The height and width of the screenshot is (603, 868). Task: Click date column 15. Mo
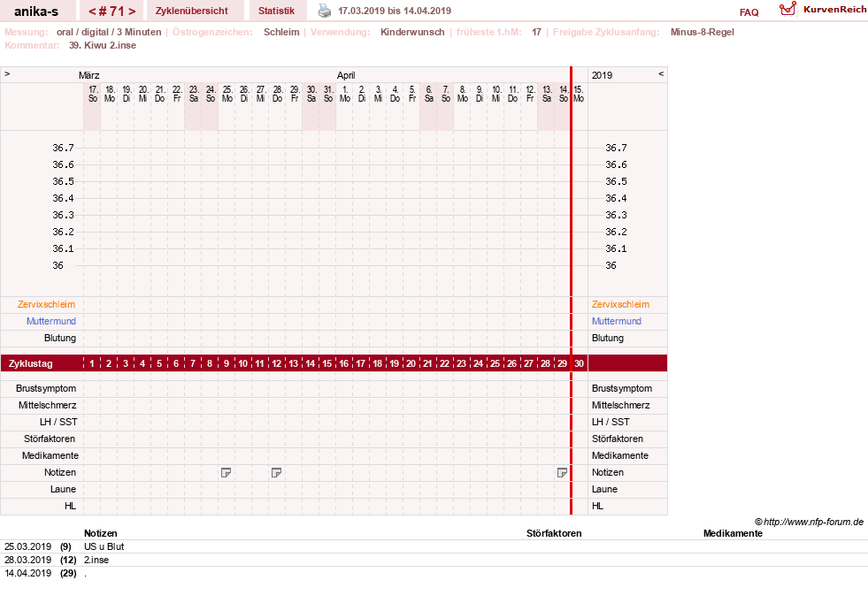(579, 94)
